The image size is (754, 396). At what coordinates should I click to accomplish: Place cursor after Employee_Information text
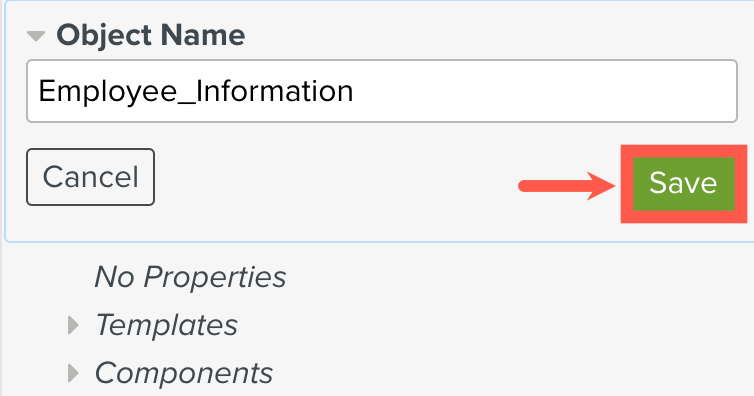[x=355, y=91]
